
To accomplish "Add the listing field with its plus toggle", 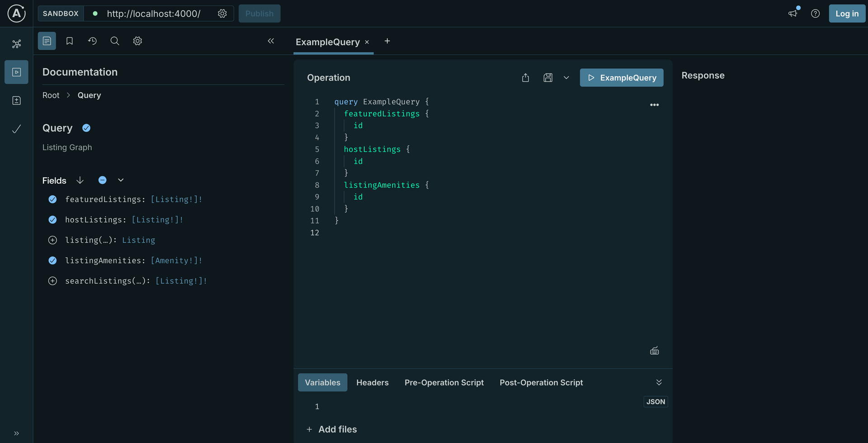I will click(x=52, y=240).
